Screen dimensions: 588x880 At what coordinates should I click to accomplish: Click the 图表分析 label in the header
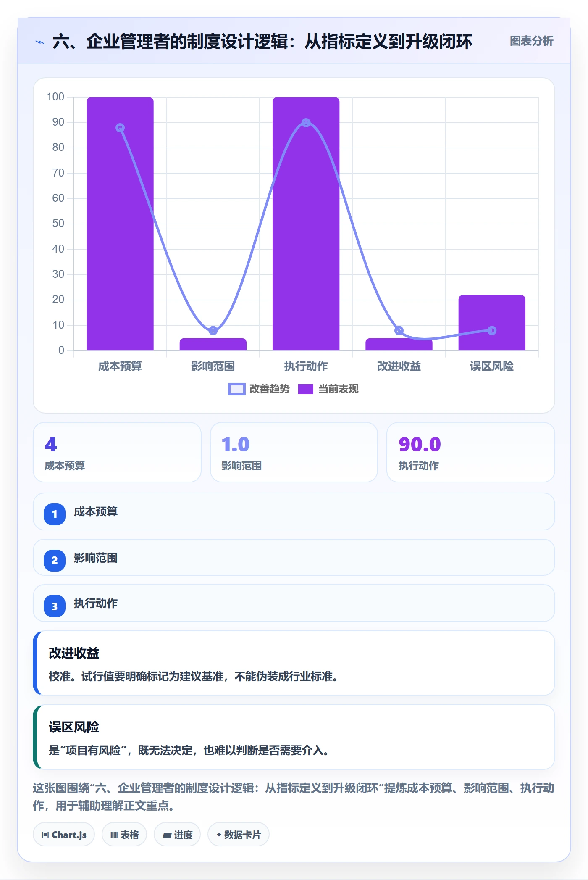531,41
